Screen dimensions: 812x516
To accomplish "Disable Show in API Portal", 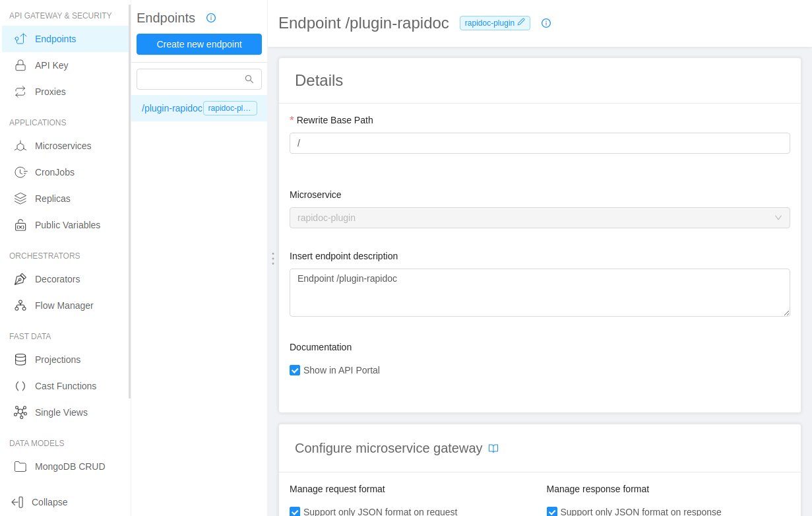I will click(x=294, y=370).
